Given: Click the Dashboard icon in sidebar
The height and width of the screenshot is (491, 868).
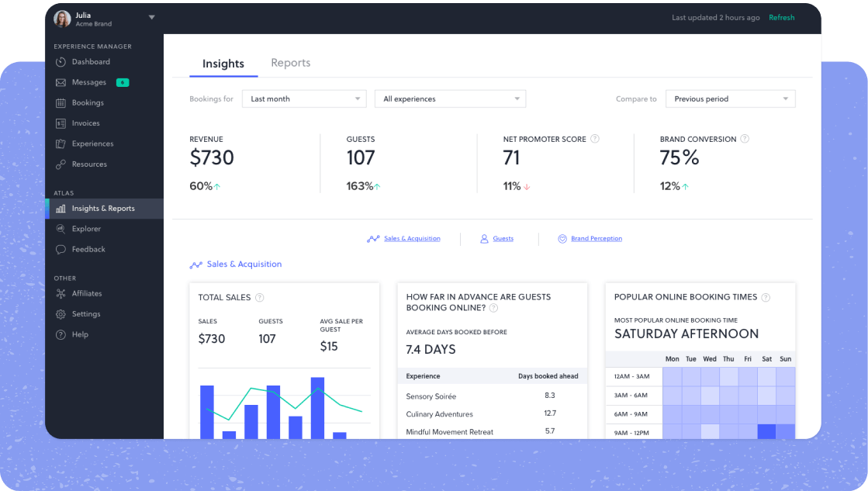Looking at the screenshot, I should 61,62.
